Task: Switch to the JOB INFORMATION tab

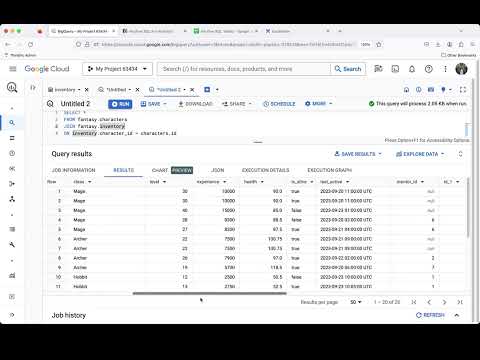Action: coord(73,170)
